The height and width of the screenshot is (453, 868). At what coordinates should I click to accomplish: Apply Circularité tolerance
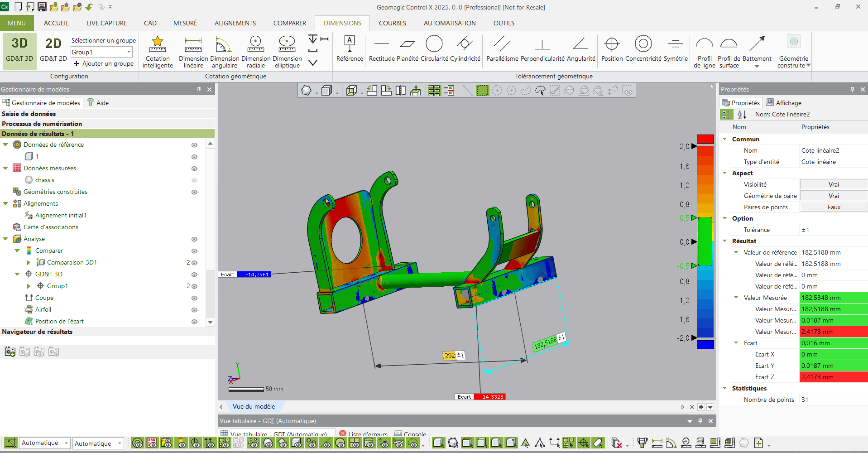[x=434, y=49]
